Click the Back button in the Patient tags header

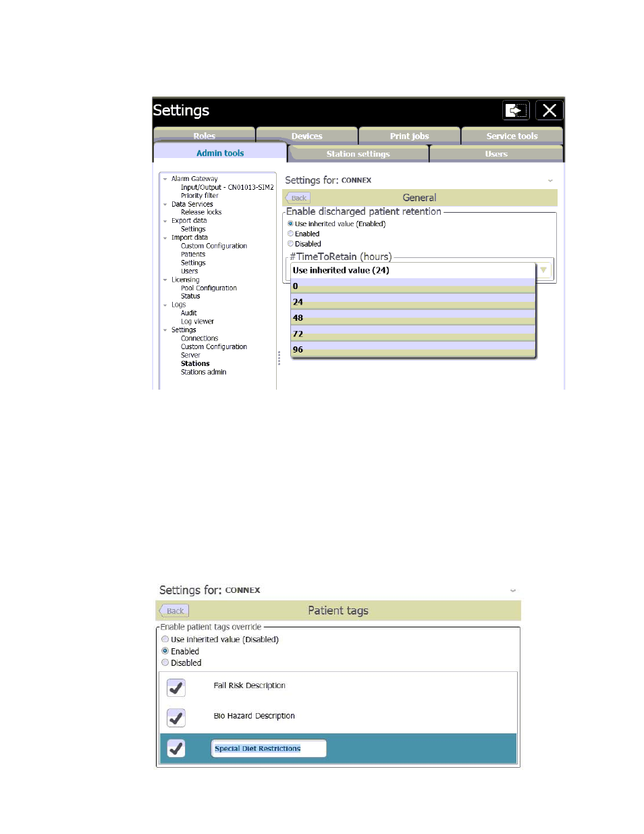(x=174, y=611)
